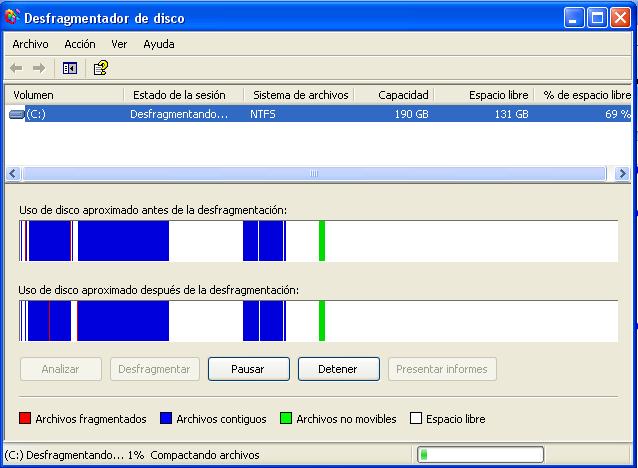Image resolution: width=638 pixels, height=468 pixels.
Task: Toggle the show/hide console tree icon
Action: 70,68
